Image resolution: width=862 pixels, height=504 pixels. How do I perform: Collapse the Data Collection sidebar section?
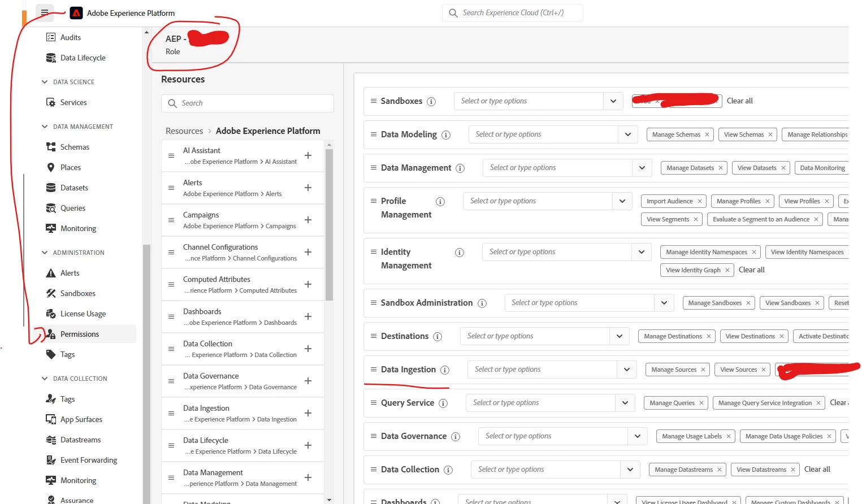pos(45,379)
